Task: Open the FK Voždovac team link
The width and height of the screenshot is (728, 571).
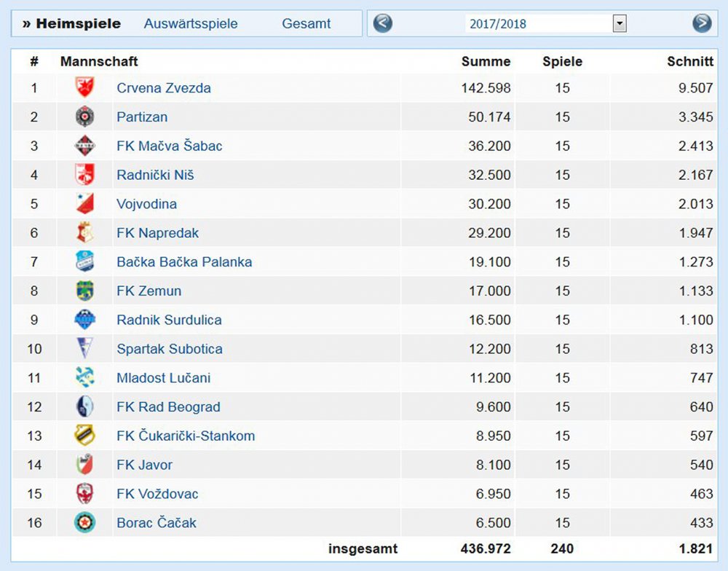Action: point(157,494)
